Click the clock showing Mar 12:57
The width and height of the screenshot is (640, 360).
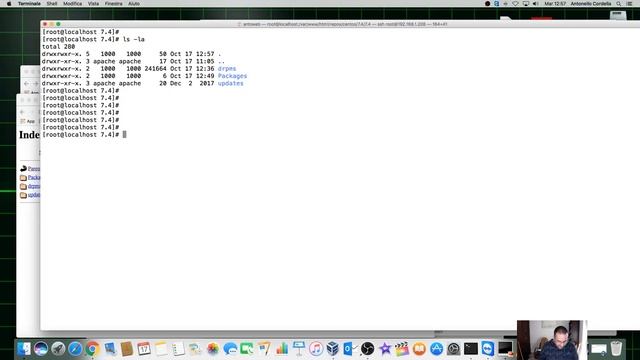click(555, 4)
